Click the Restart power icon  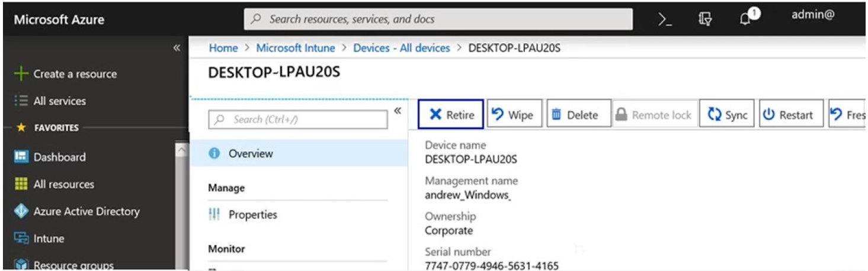tap(769, 115)
